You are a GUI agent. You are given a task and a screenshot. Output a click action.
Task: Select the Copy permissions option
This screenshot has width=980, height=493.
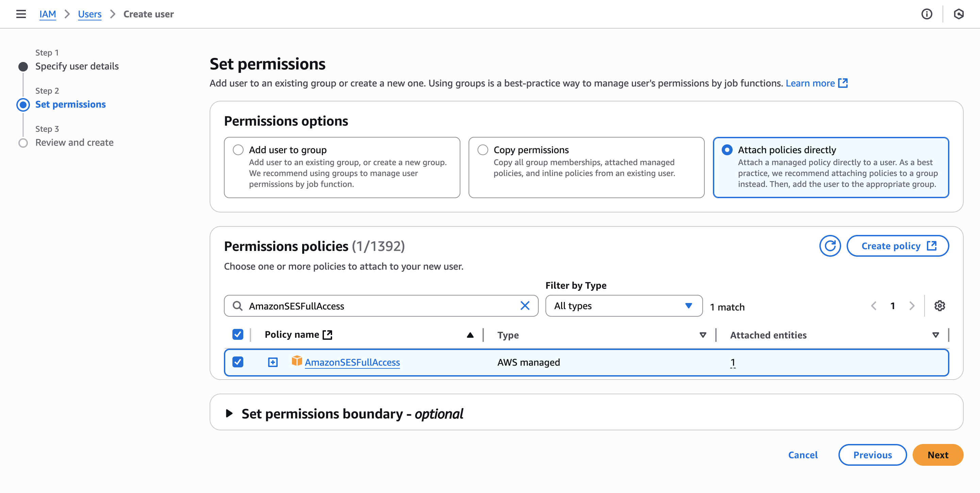point(483,150)
